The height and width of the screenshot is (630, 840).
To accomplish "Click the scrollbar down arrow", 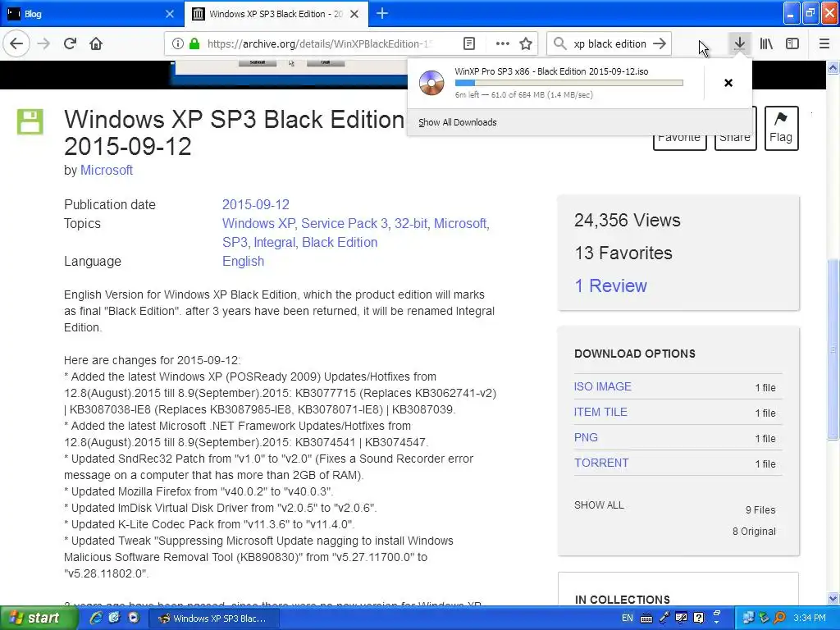I will pyautogui.click(x=833, y=598).
